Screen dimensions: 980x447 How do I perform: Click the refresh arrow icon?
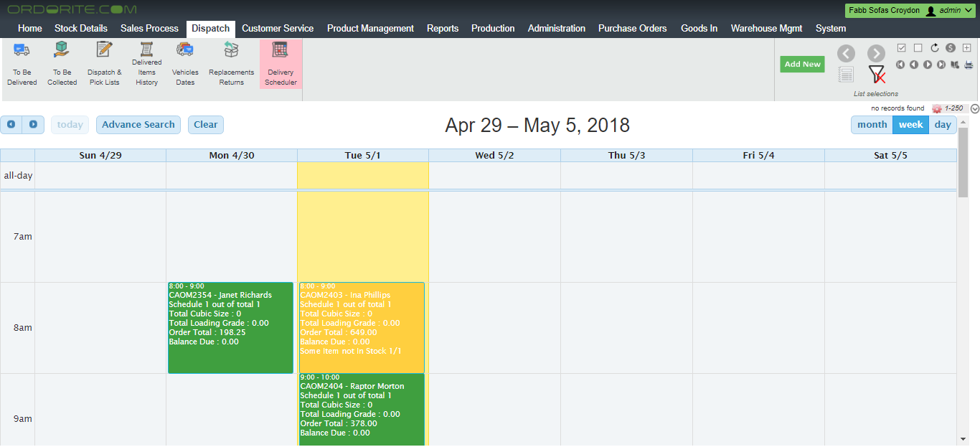tap(935, 48)
